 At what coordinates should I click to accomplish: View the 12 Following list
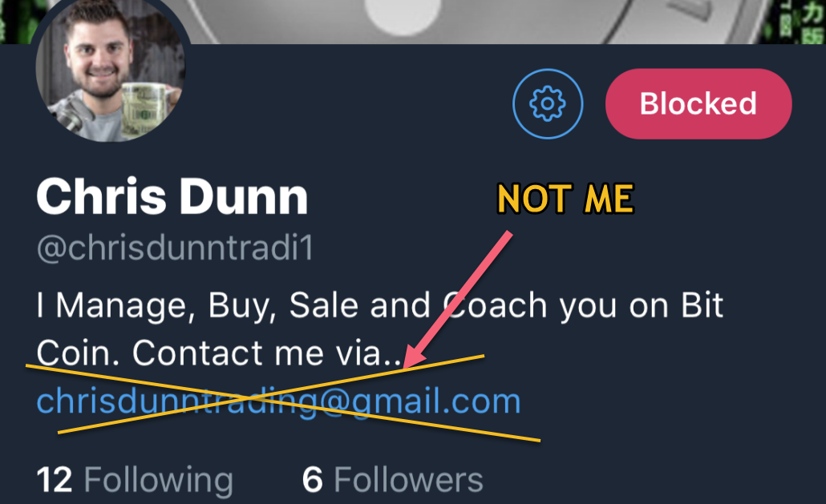(x=135, y=479)
